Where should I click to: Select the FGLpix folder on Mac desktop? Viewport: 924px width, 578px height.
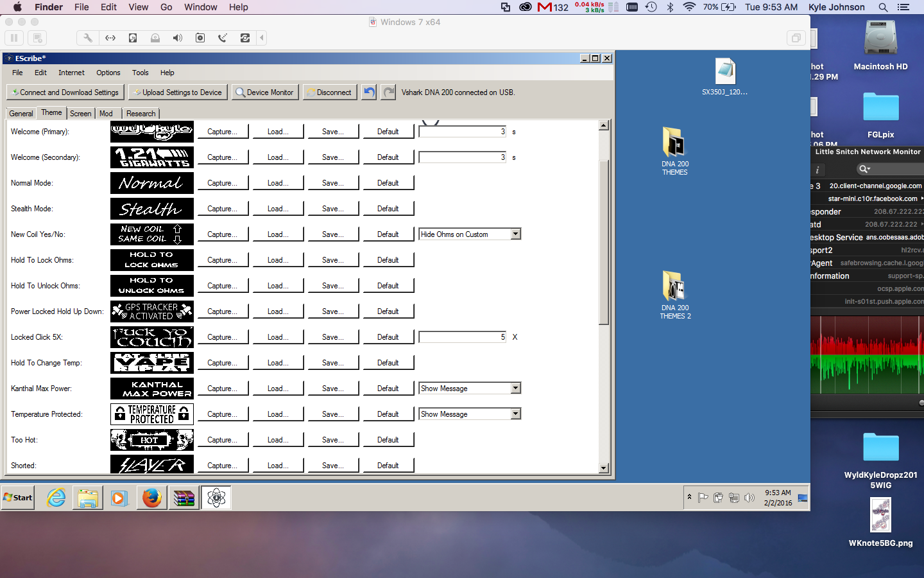coord(880,116)
